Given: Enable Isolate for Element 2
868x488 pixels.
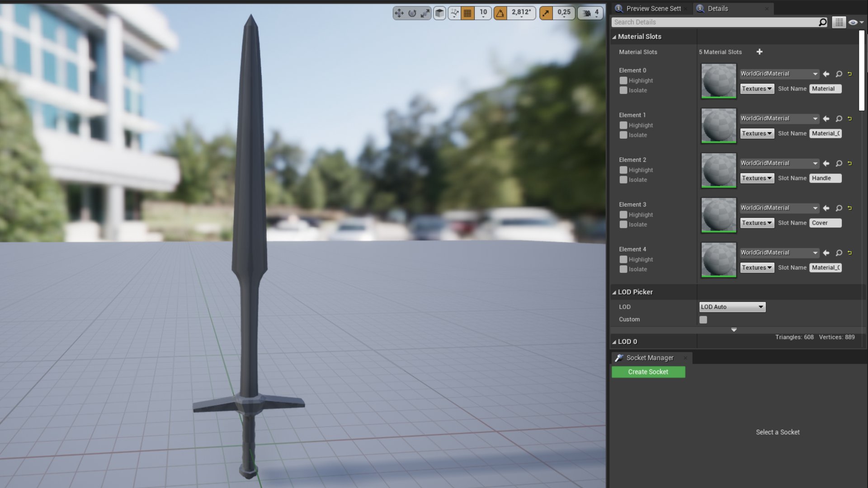Looking at the screenshot, I should pyautogui.click(x=623, y=179).
